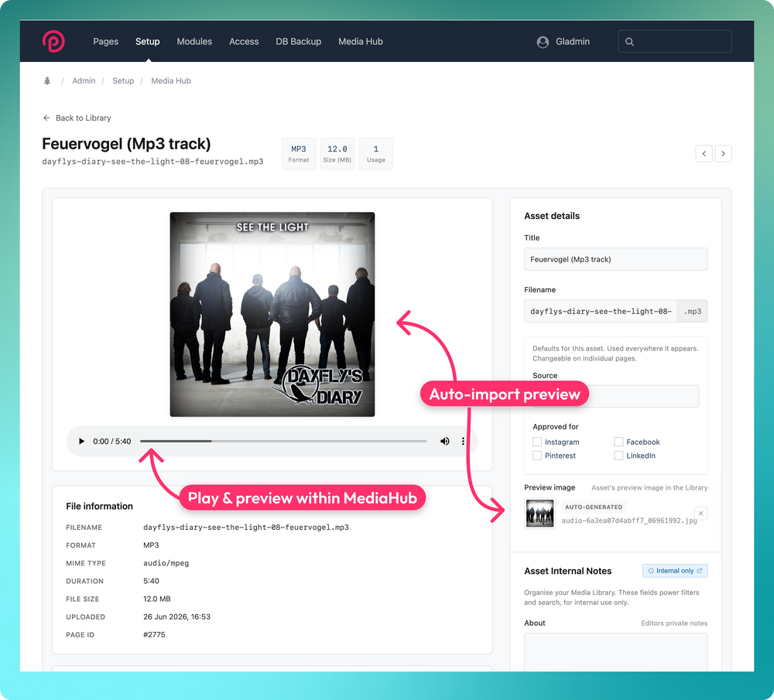Image resolution: width=774 pixels, height=700 pixels.
Task: Open the Modules menu
Action: click(x=194, y=42)
